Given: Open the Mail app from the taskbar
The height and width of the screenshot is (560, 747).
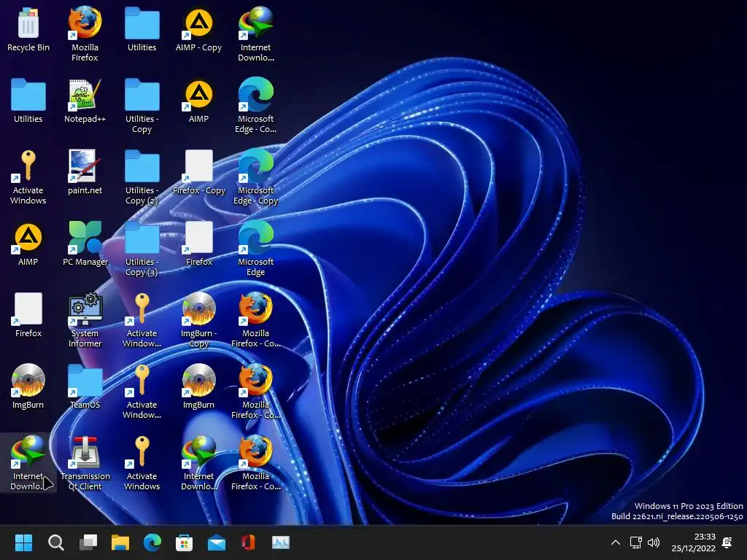Looking at the screenshot, I should click(x=216, y=542).
